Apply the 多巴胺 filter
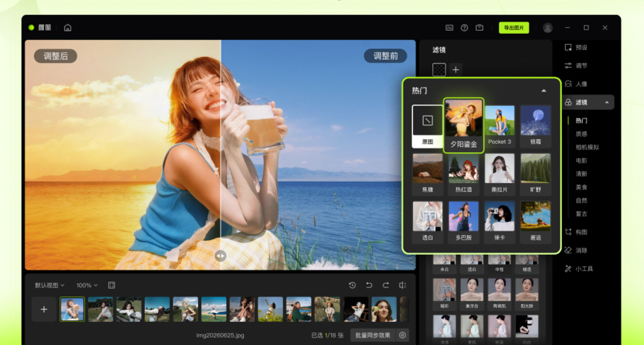The image size is (644, 345). point(464,222)
